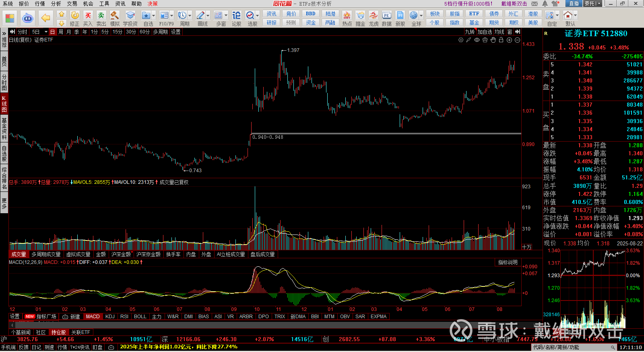This screenshot has width=644, height=352.
Task: Click the 全球 globe icon
Action: point(414,15)
